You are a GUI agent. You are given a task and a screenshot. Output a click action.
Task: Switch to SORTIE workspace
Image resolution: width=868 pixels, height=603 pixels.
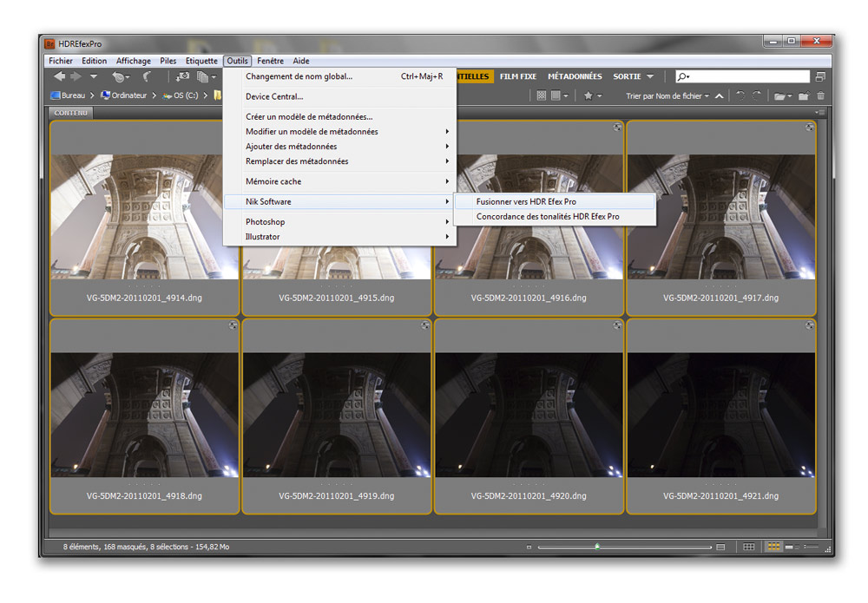[627, 76]
